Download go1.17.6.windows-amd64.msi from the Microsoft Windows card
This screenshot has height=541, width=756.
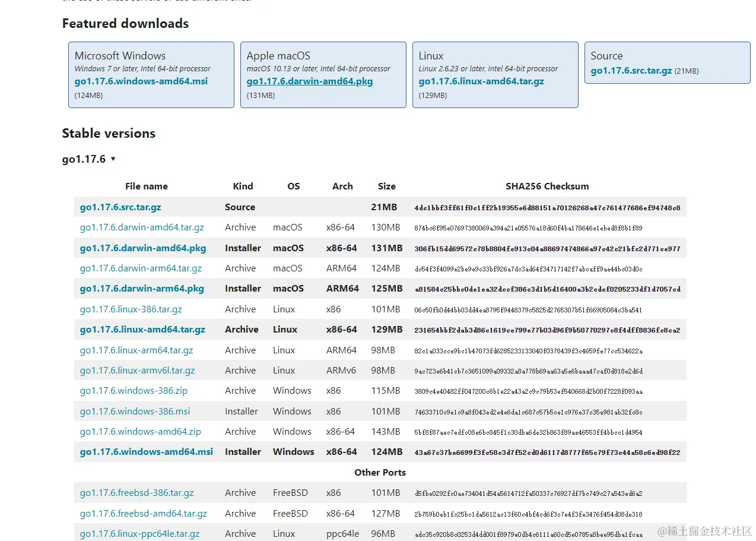click(141, 81)
